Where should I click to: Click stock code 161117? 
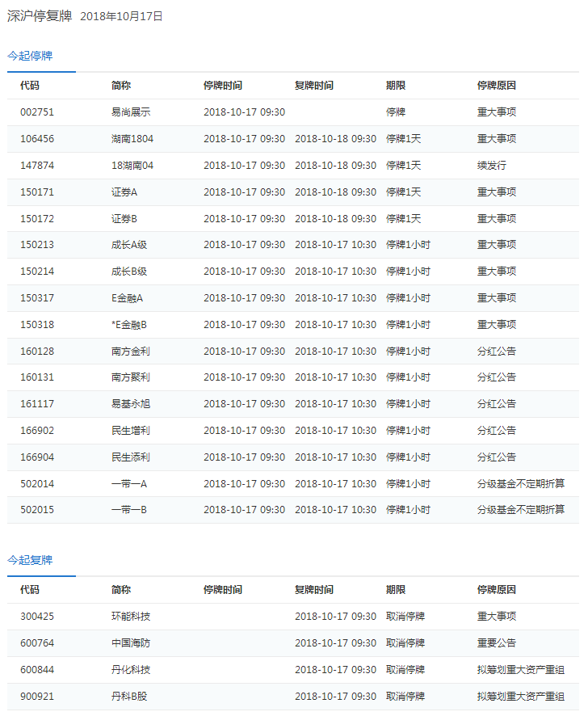click(x=37, y=404)
